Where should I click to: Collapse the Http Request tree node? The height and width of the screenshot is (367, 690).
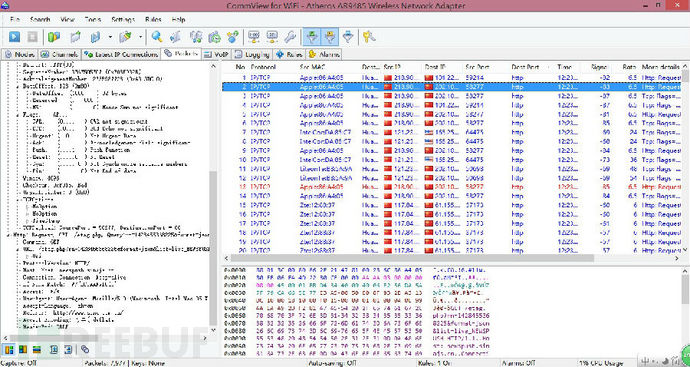pos(9,235)
